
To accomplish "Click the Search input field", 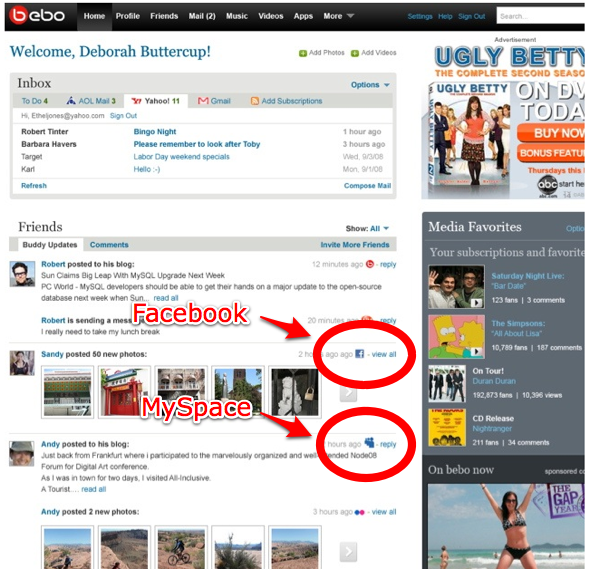I will [x=540, y=16].
